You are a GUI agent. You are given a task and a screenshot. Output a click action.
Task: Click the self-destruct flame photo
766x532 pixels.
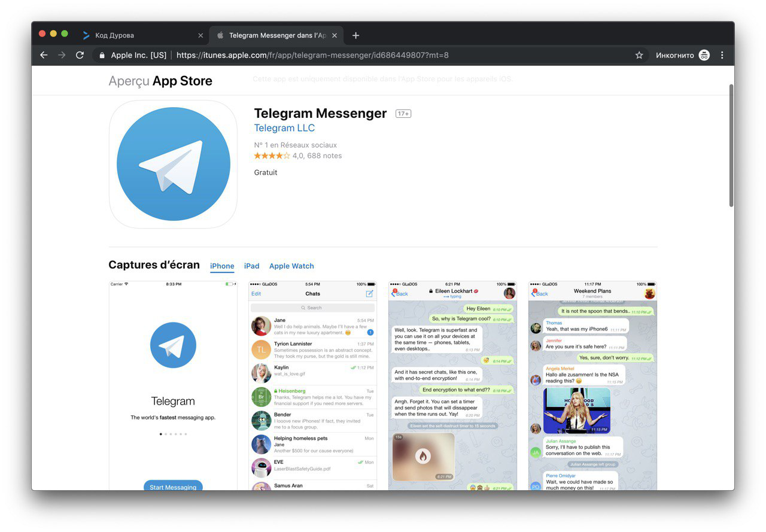click(x=423, y=457)
